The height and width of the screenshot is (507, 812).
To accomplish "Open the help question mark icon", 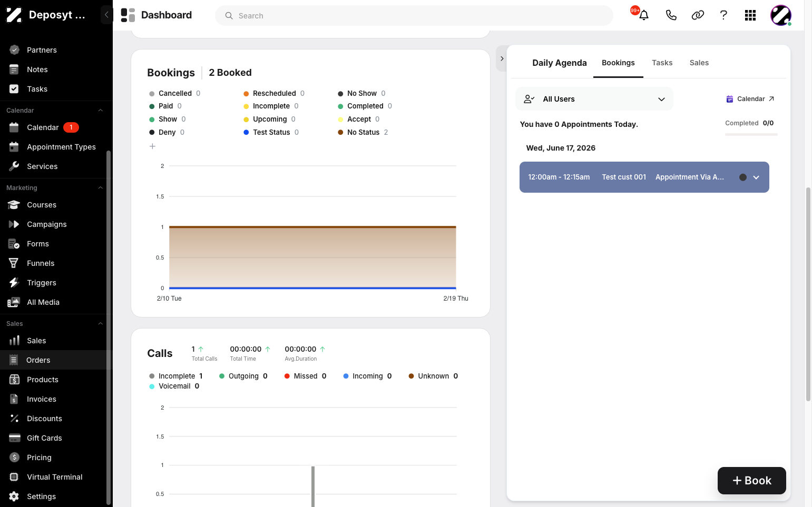I will (723, 15).
